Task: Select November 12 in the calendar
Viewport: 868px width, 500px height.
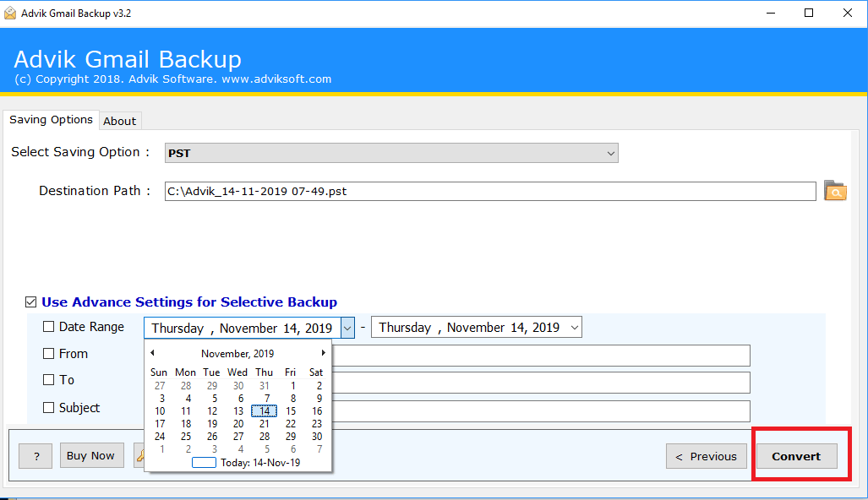Action: click(x=212, y=411)
